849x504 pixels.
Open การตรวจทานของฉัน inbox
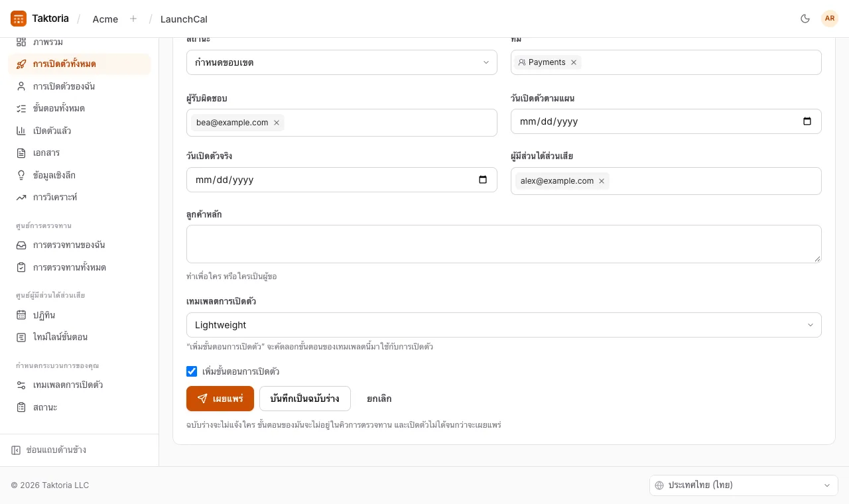80,245
